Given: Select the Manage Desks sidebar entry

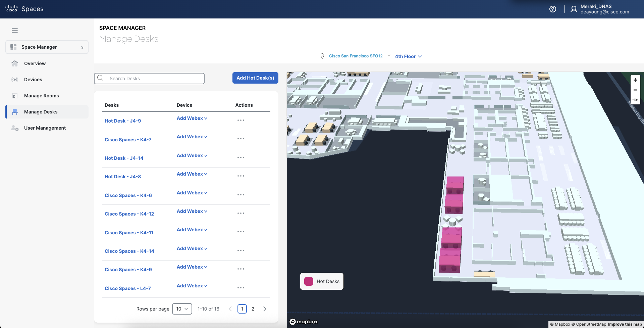Looking at the screenshot, I should 41,111.
